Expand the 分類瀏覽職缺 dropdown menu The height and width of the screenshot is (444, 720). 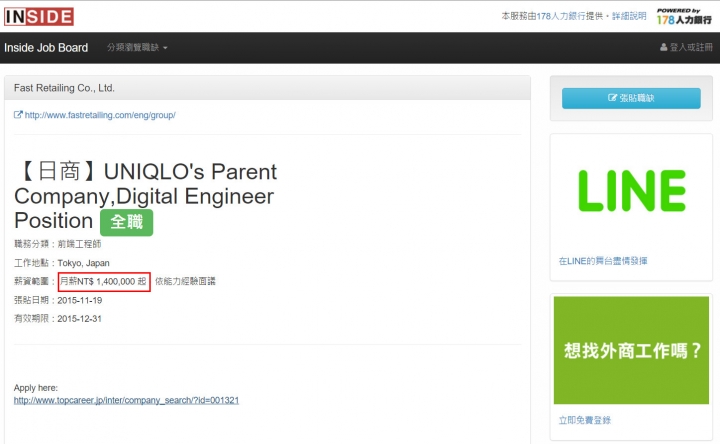[x=137, y=47]
